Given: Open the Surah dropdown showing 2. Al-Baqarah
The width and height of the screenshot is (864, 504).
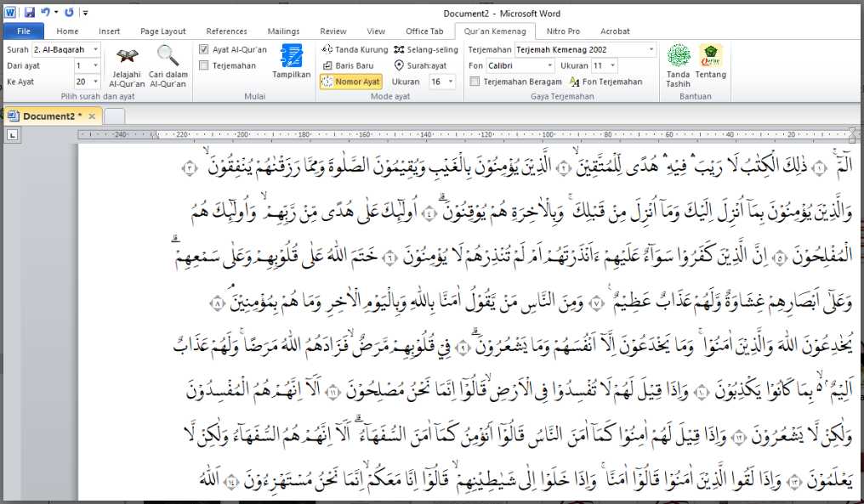Looking at the screenshot, I should (66, 49).
